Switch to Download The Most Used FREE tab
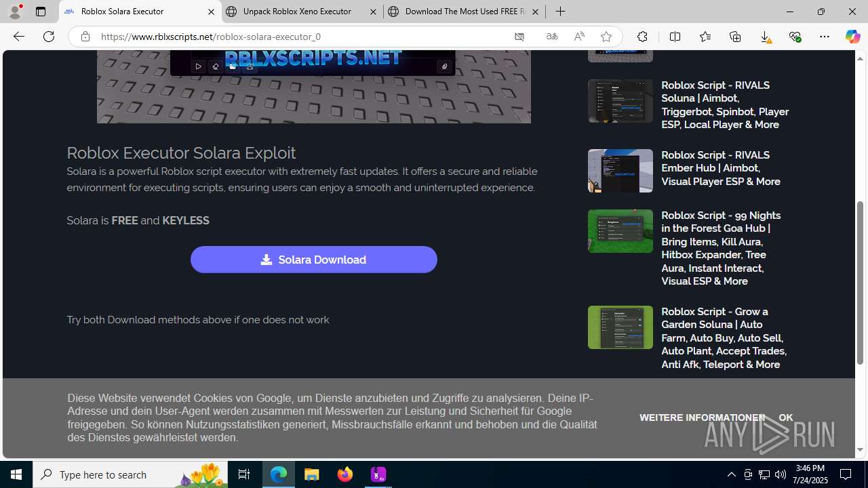Viewport: 868px width, 488px height. (464, 12)
